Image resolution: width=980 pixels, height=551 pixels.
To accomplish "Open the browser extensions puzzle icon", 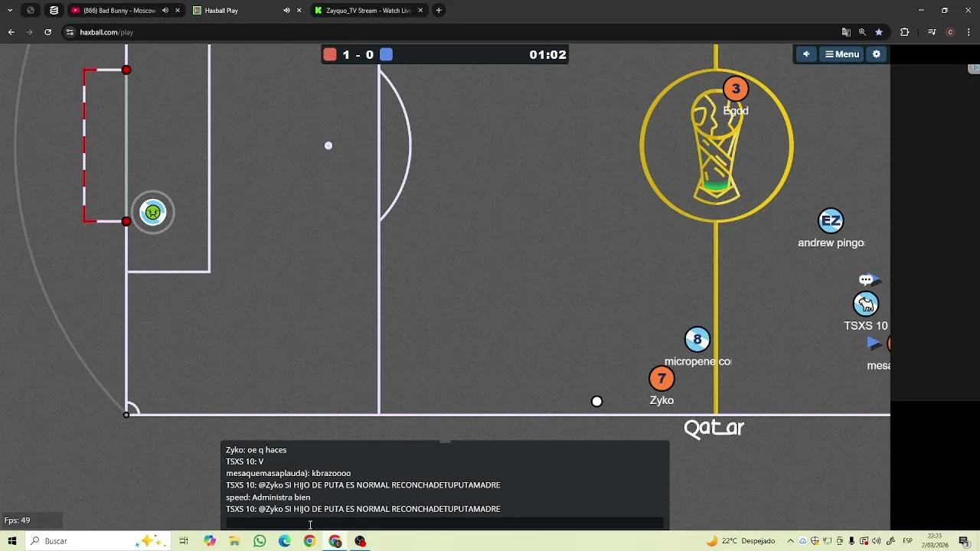I will [x=905, y=32].
